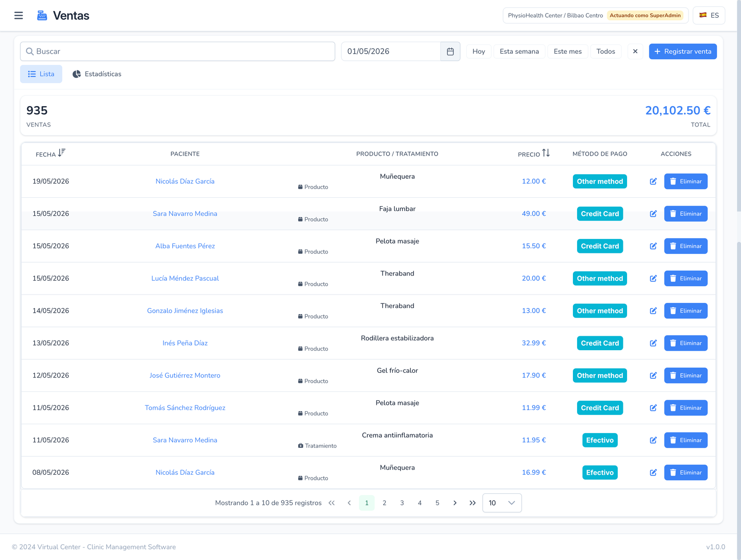Click Efectivo badge on Crema antiinflamatoria row
This screenshot has width=741, height=560.
(600, 440)
